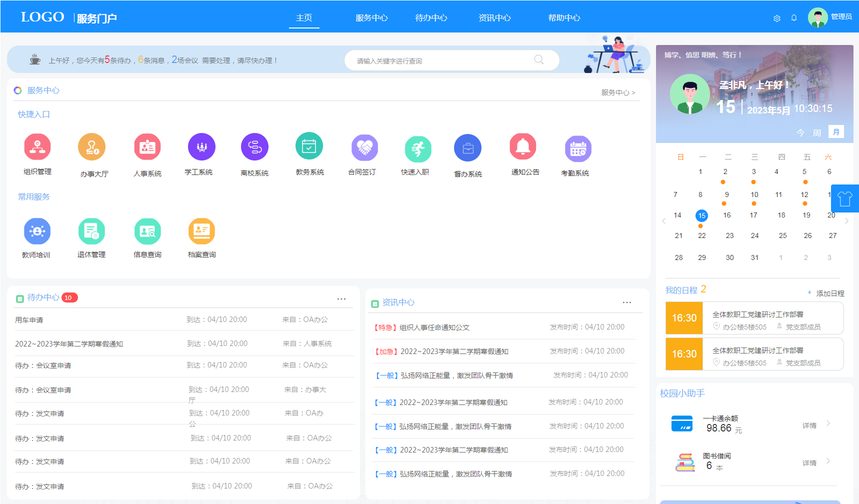Open the 教师培训 common service icon
Screen dimensions: 859x504
point(37,231)
